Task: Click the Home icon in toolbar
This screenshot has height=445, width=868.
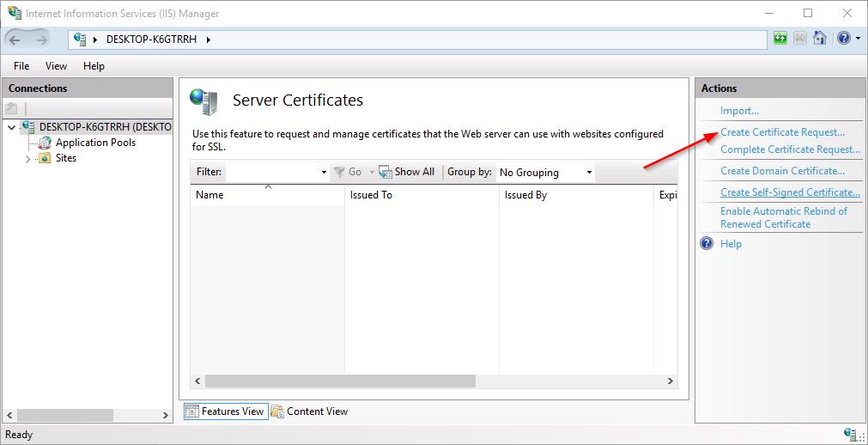Action: pos(820,39)
